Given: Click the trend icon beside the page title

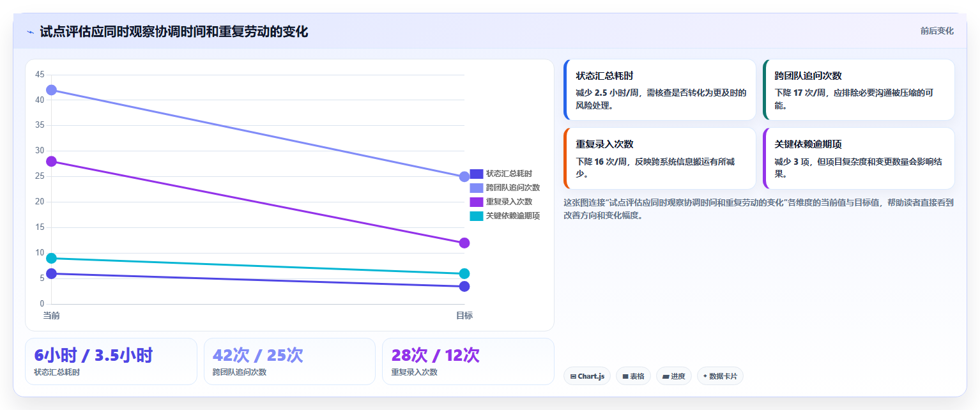Looking at the screenshot, I should point(30,32).
